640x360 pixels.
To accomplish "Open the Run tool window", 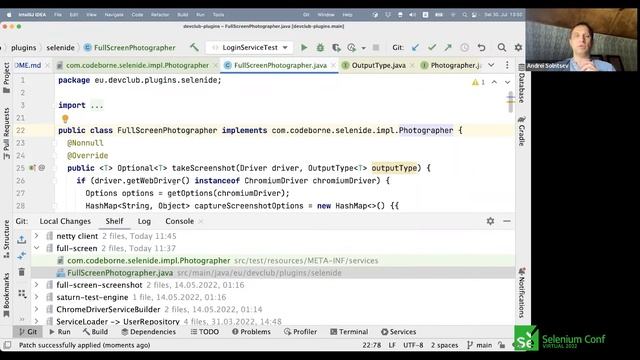I will point(60,332).
